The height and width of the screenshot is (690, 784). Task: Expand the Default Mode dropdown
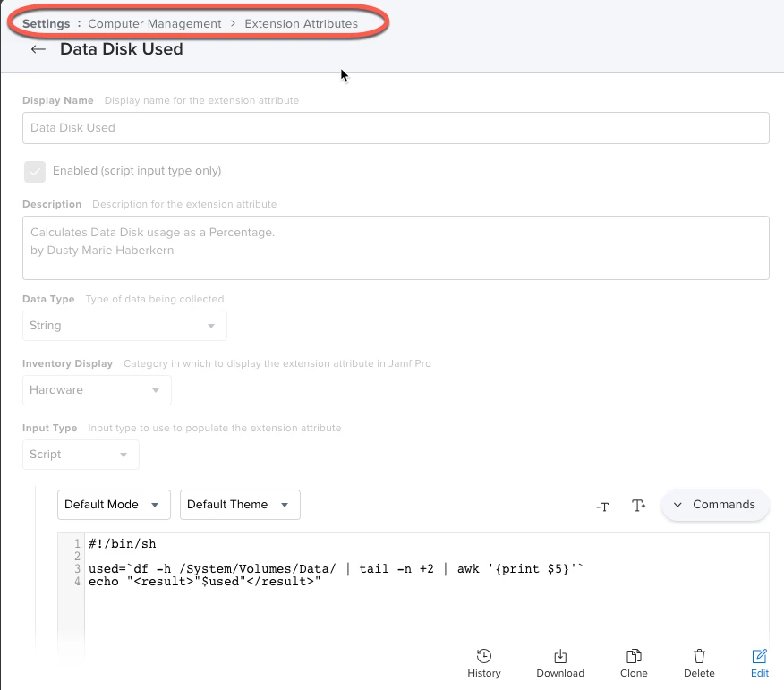pyautogui.click(x=114, y=505)
